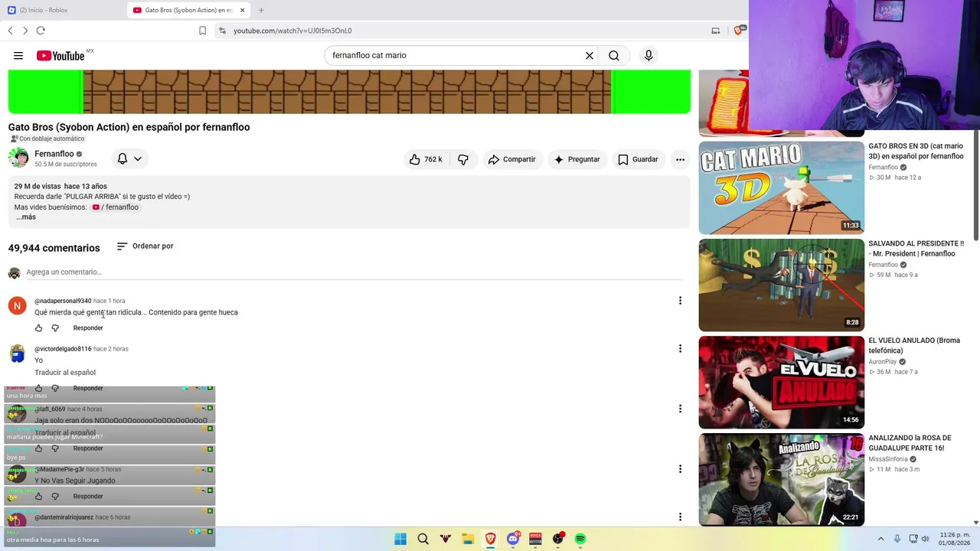
Task: Click the video title Gato Bros (Syobon Action)
Action: [x=129, y=127]
